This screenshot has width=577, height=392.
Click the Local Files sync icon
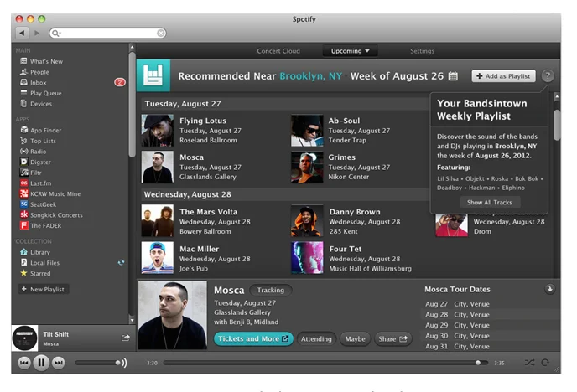[x=121, y=263]
